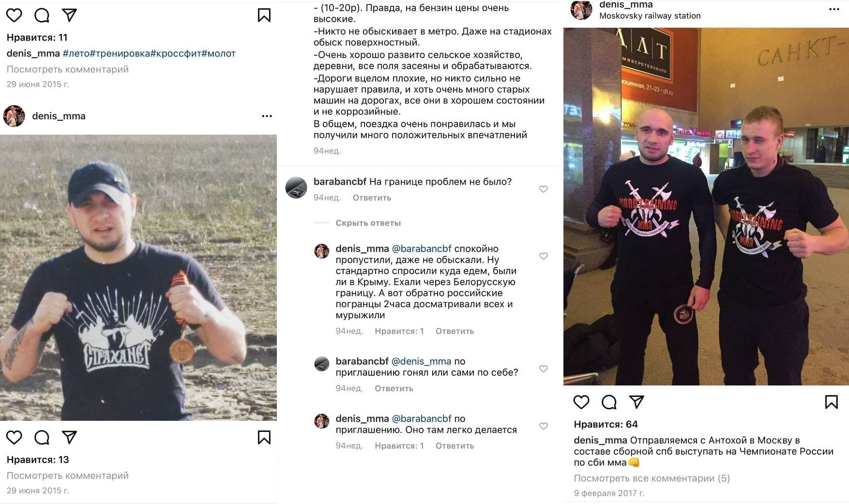Open options menu for Moskovsky railway station post

834,9
